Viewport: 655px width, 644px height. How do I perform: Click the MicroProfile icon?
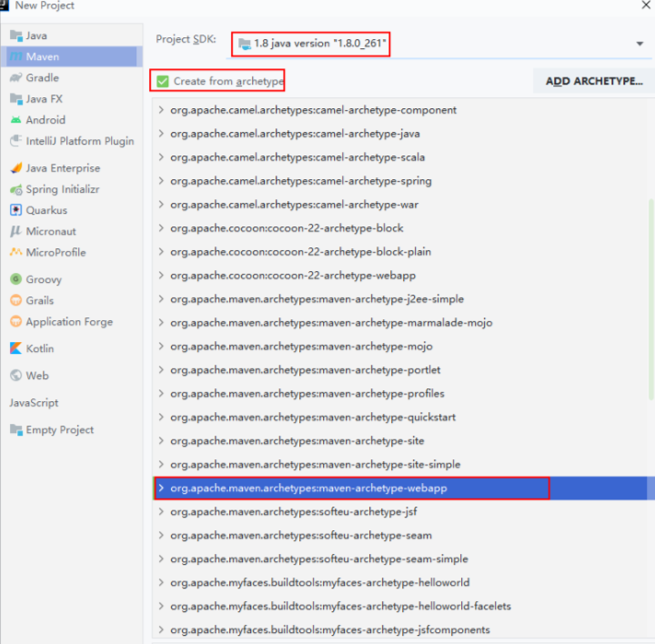(15, 252)
